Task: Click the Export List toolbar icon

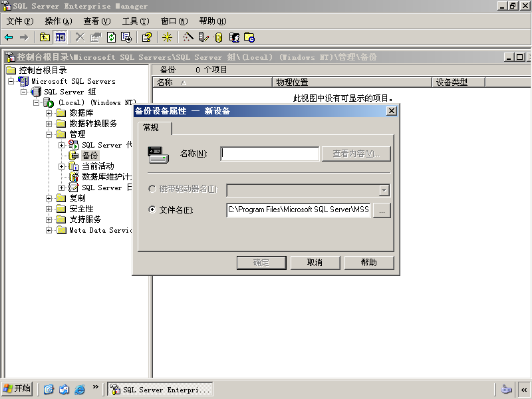Action: coord(126,37)
